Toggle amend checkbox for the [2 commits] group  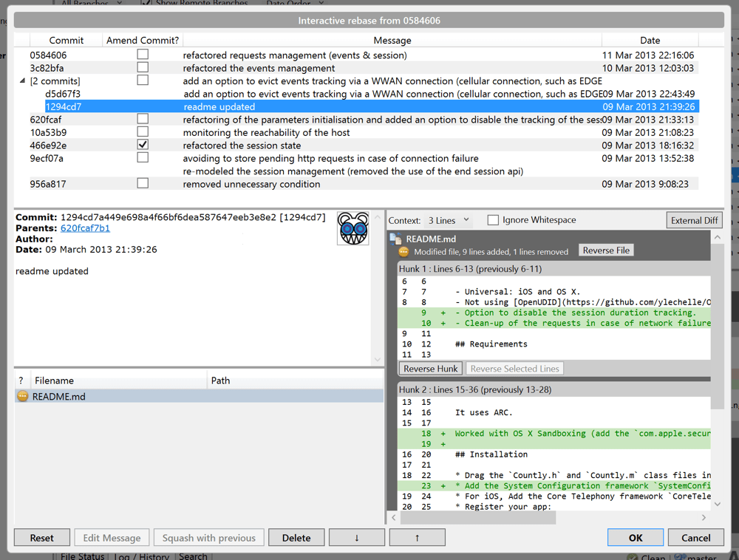coord(143,80)
